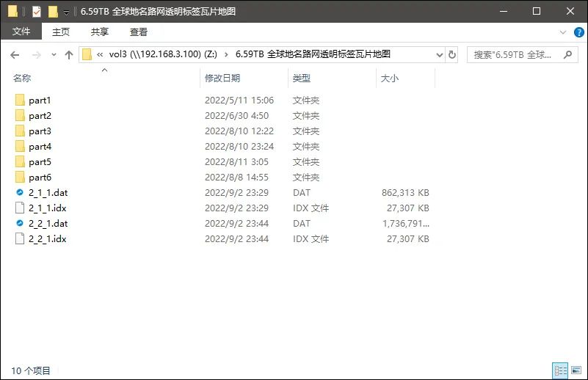This screenshot has width=588, height=380.
Task: Switch to the 主页 ribbon tab
Action: pos(61,32)
